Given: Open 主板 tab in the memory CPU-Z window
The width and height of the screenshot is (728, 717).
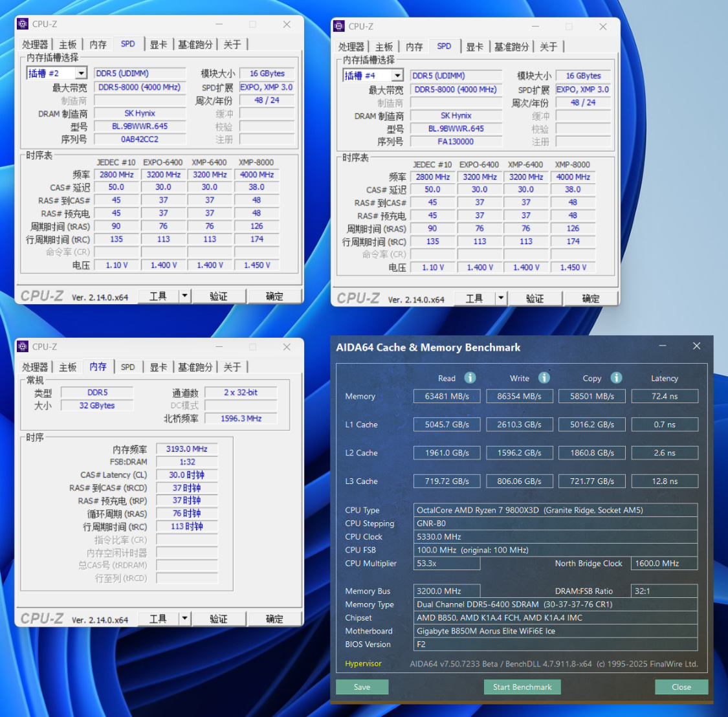Looking at the screenshot, I should point(68,368).
